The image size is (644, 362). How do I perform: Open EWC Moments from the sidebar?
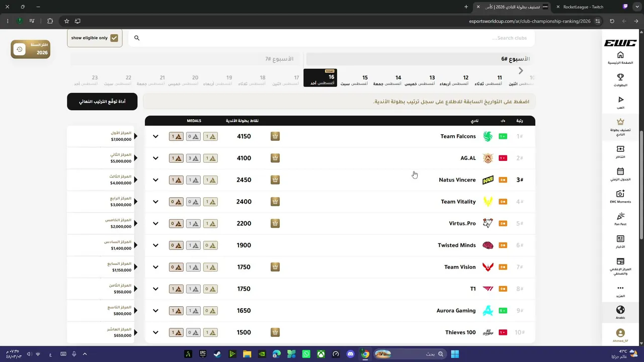620,196
